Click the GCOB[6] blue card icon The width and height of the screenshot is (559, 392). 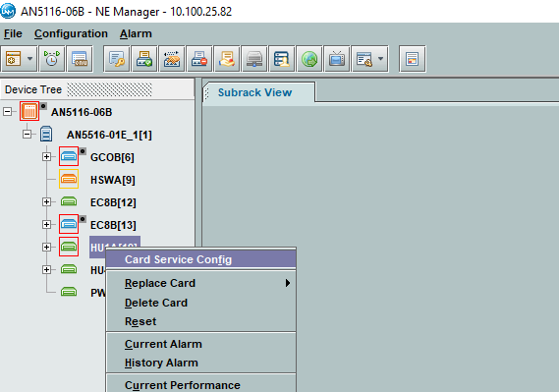pos(69,156)
